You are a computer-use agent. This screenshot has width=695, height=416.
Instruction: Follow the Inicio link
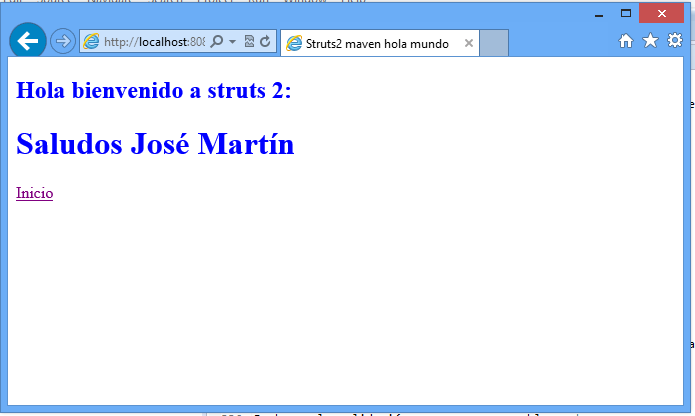[x=35, y=193]
